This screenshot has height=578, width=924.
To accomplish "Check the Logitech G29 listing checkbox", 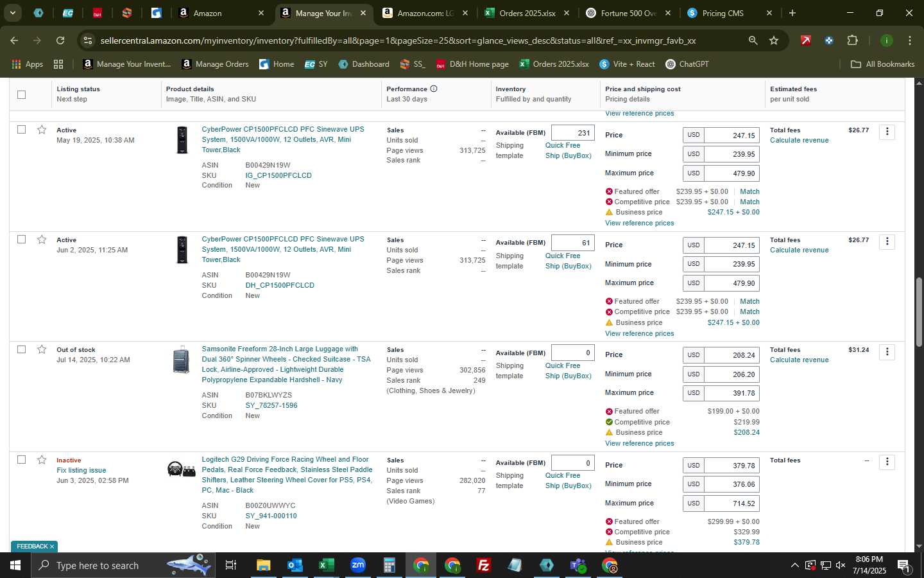I will [x=21, y=460].
